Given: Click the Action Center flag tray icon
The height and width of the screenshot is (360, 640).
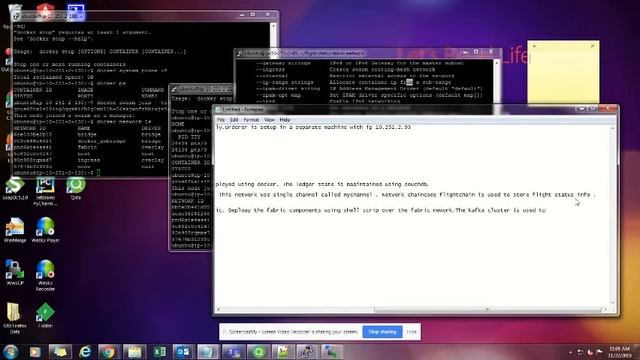Looking at the screenshot, I should 599,352.
